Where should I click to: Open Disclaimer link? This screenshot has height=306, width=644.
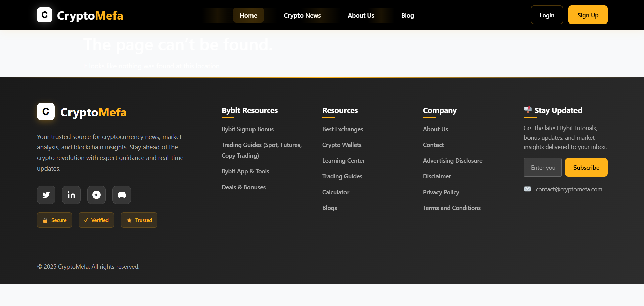pyautogui.click(x=437, y=176)
